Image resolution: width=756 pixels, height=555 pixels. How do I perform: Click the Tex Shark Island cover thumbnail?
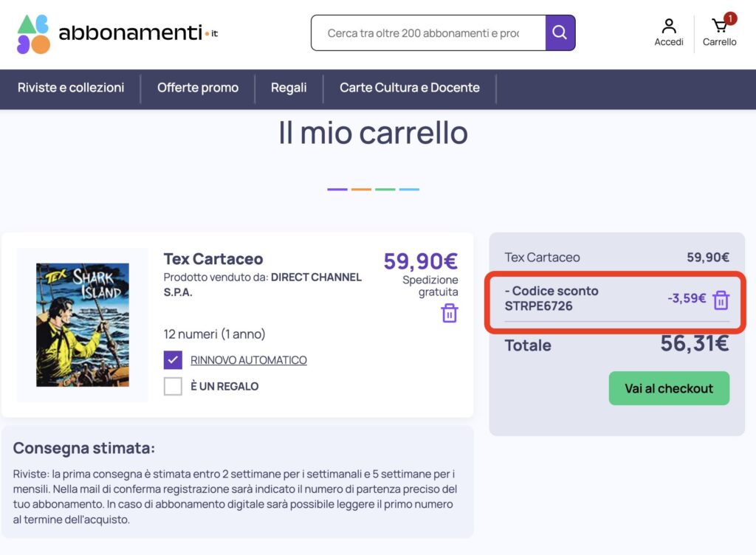click(83, 325)
